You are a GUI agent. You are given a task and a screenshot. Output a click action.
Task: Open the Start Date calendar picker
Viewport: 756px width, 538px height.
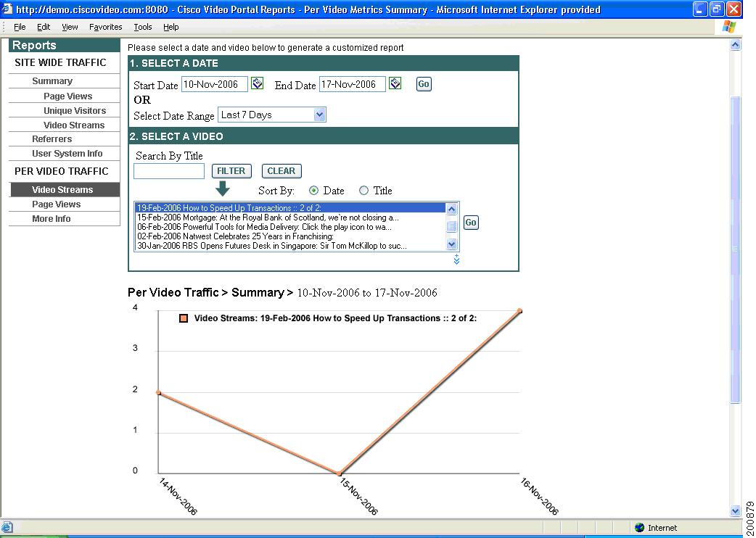pos(257,83)
